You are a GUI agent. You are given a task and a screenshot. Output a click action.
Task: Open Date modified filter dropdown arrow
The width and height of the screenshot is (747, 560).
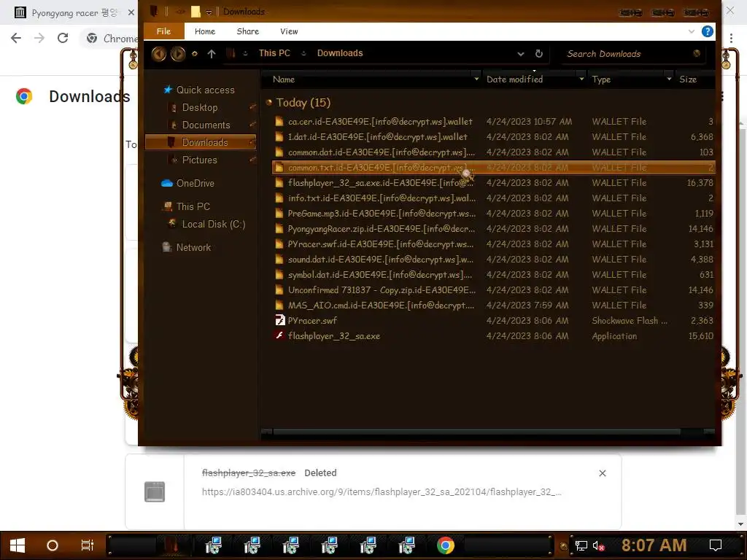tap(581, 79)
